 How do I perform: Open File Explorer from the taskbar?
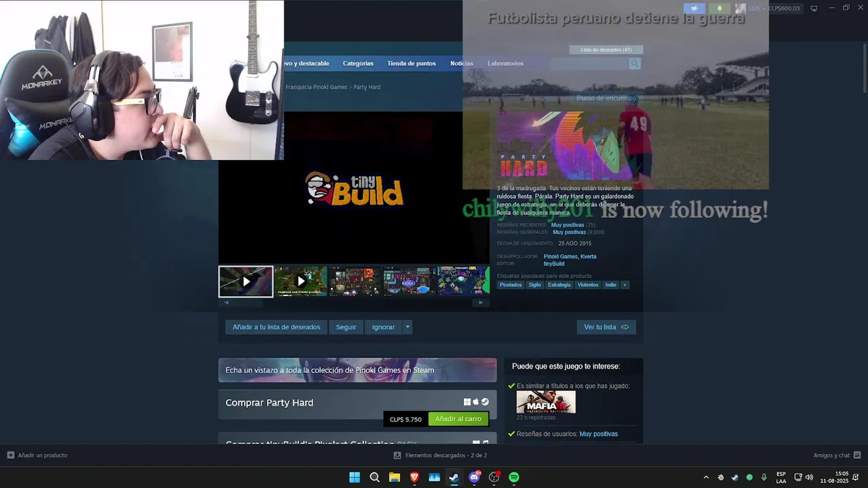tap(394, 477)
